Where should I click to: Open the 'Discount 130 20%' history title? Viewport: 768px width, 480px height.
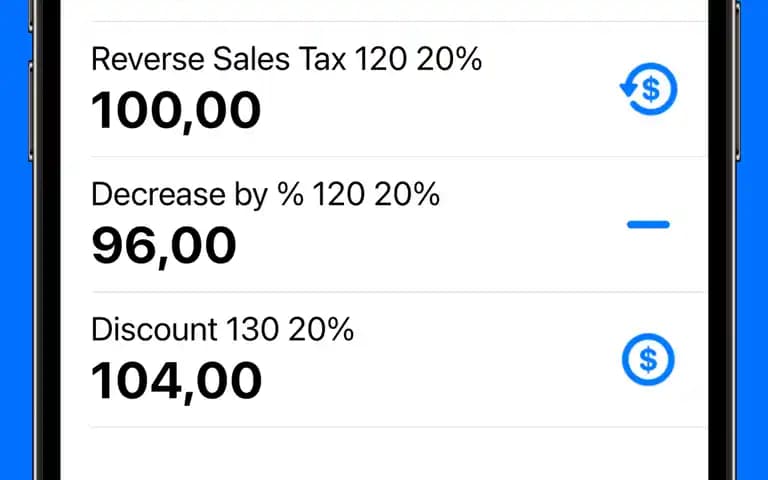click(222, 329)
